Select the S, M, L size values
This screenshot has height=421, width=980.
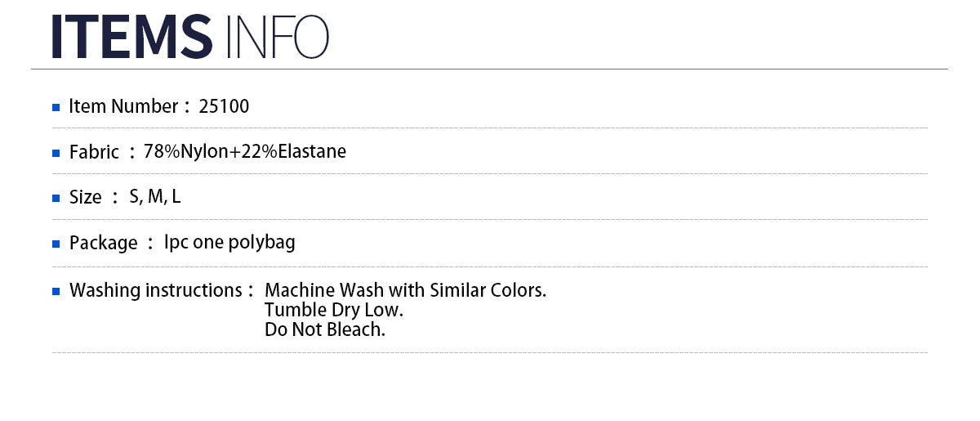(x=155, y=197)
